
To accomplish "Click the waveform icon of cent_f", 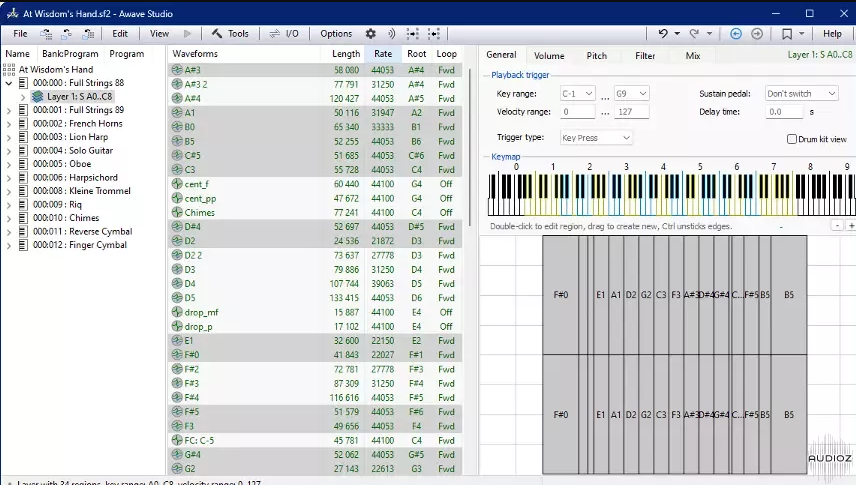I will pos(177,184).
